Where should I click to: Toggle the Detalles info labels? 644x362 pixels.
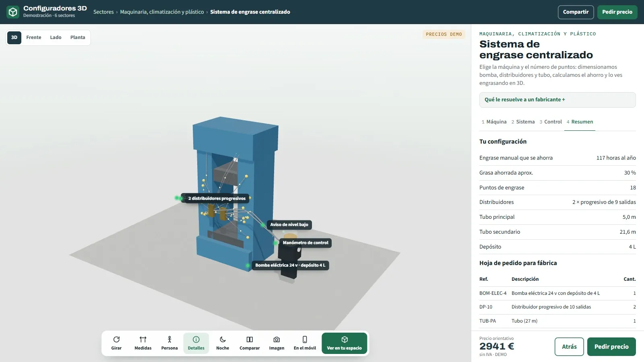(196, 343)
